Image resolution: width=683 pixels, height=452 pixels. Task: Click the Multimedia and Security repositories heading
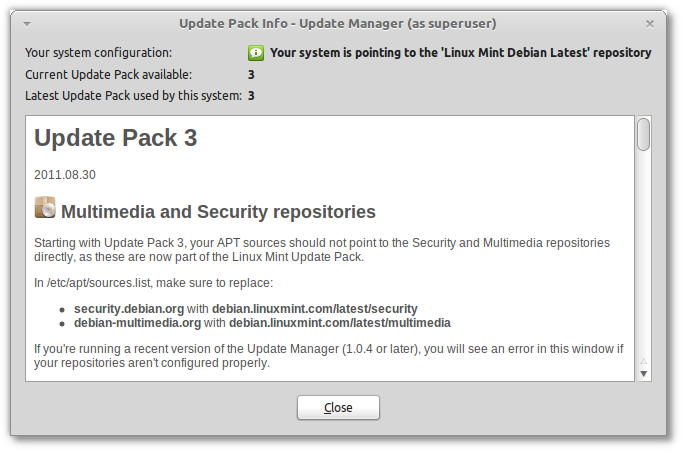(x=218, y=212)
